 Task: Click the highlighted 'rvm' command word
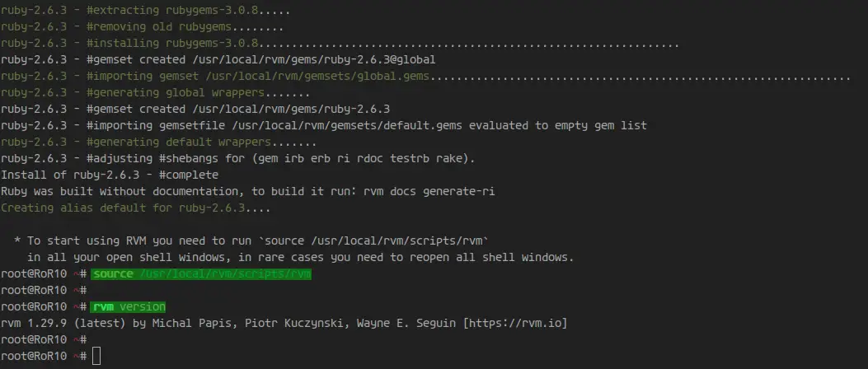pyautogui.click(x=103, y=306)
